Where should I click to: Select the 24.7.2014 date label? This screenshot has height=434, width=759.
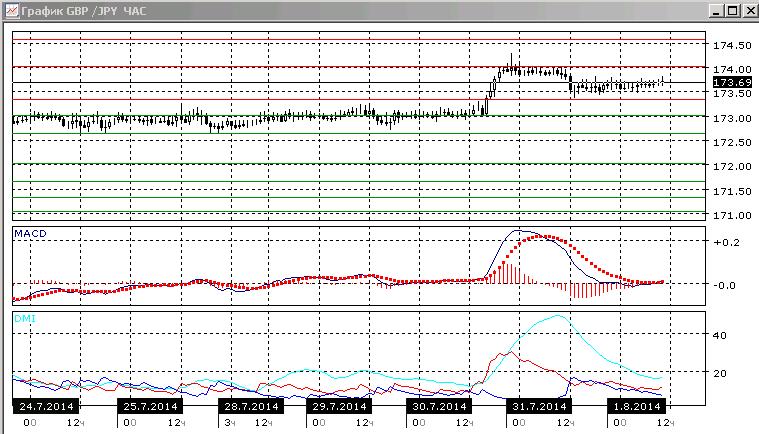pos(46,406)
